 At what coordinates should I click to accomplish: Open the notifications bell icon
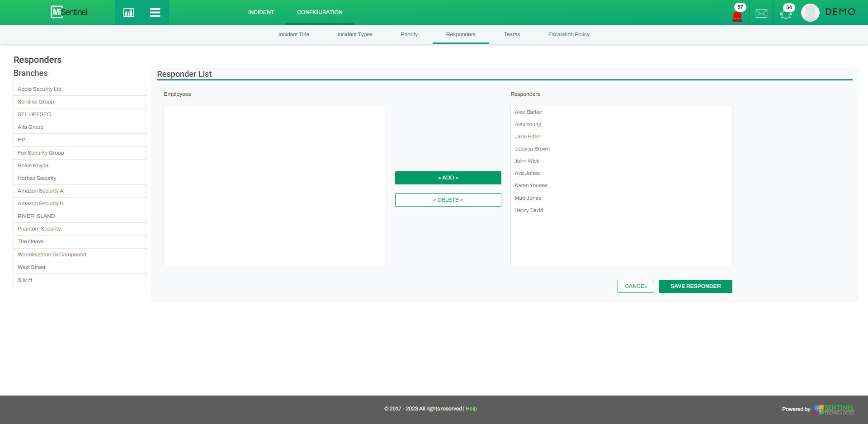pos(786,14)
